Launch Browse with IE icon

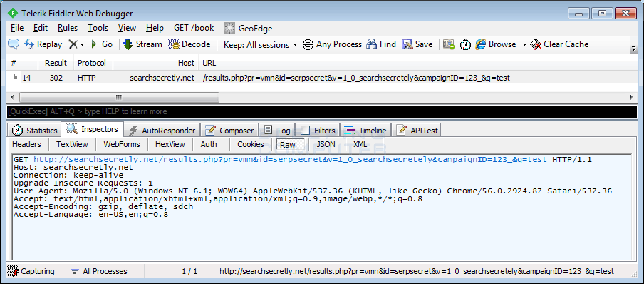pyautogui.click(x=496, y=44)
